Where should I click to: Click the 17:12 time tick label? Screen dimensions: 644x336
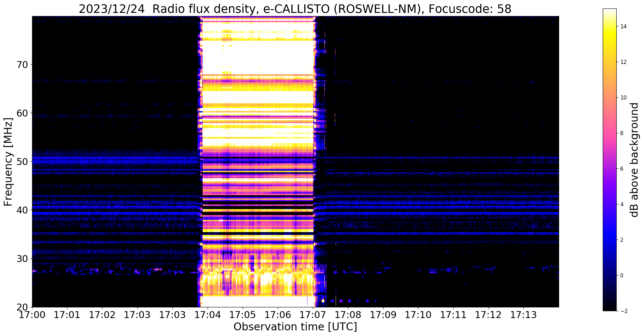click(x=488, y=315)
